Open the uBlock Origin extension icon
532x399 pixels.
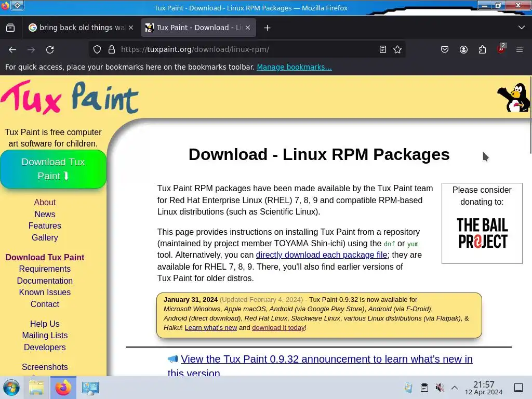(501, 49)
